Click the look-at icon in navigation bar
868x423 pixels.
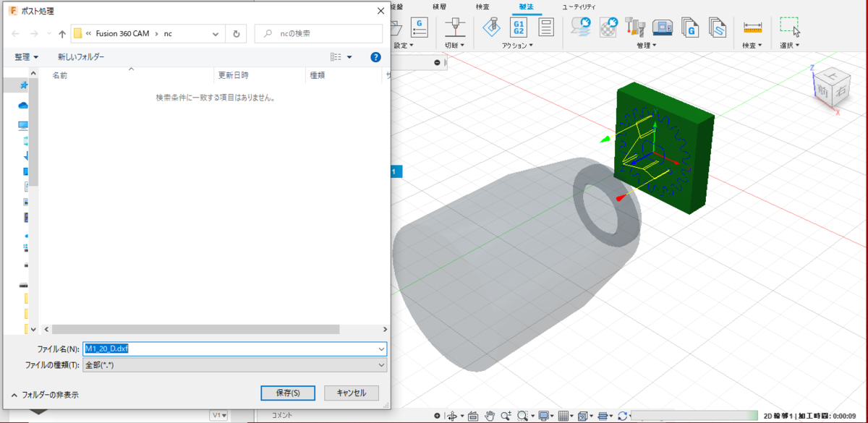[473, 416]
